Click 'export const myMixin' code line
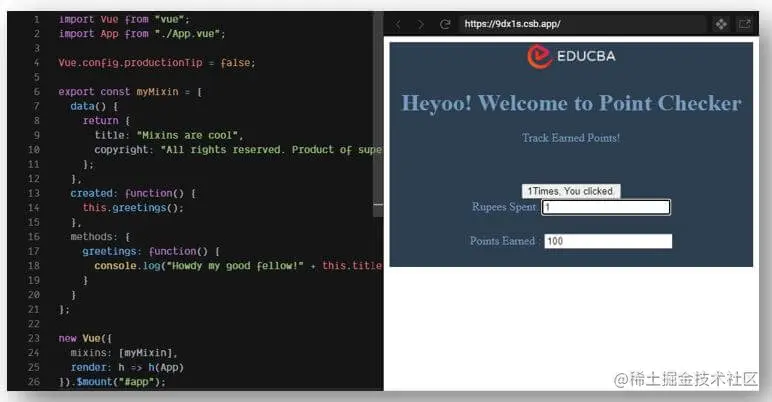 (x=130, y=92)
